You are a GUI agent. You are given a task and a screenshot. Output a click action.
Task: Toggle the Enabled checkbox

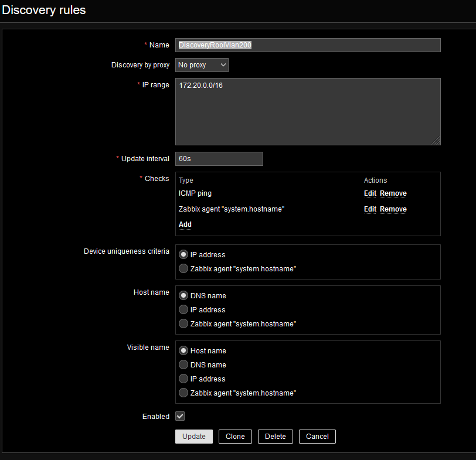coord(180,416)
